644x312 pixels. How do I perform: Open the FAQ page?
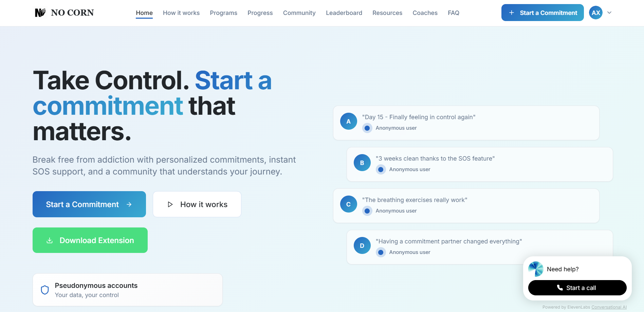tap(453, 13)
